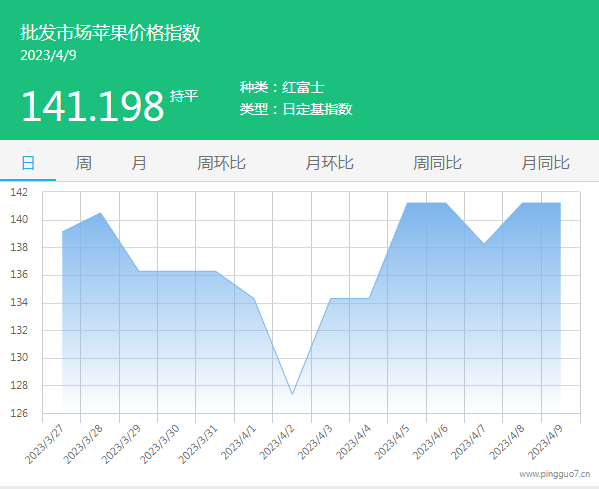Screen dimensions: 599x489
Task: Click the 2023/4/8 x-axis label
Action: (x=507, y=442)
